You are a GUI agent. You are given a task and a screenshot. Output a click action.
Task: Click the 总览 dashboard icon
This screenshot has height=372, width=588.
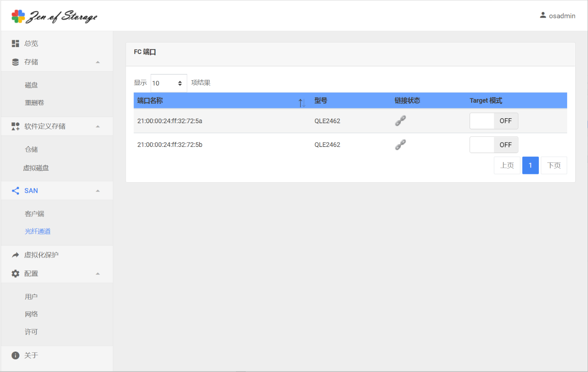(16, 43)
